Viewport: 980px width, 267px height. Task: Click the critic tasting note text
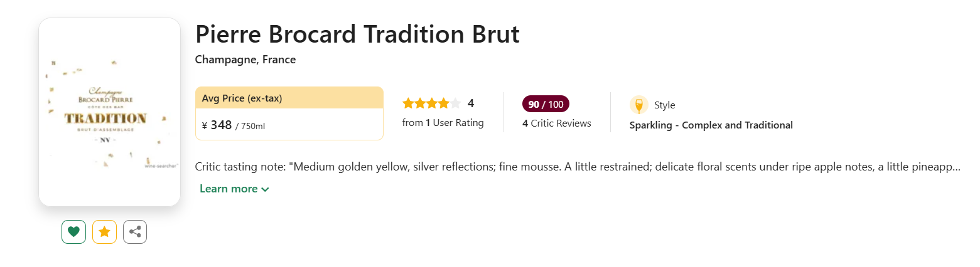pos(578,167)
